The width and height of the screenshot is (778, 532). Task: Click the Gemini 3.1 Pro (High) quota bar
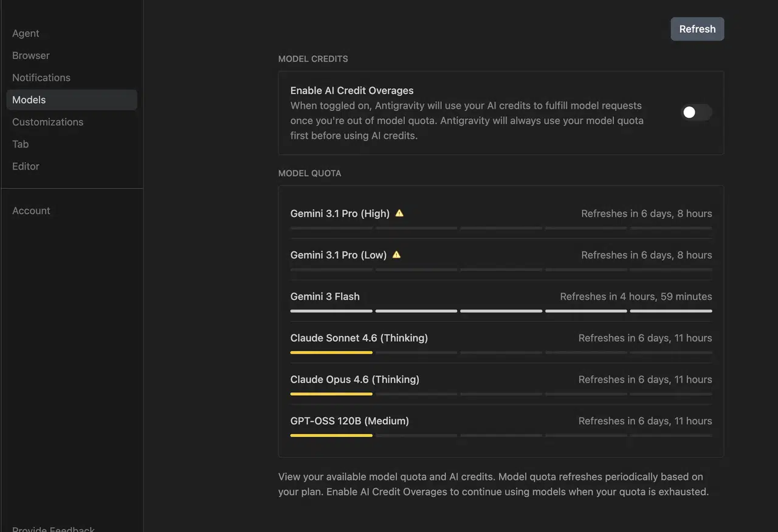[x=501, y=228]
